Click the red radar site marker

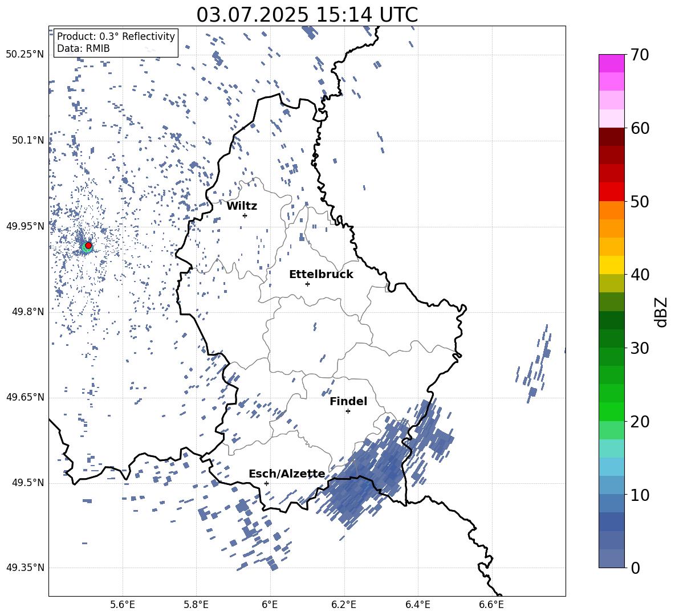pyautogui.click(x=88, y=246)
